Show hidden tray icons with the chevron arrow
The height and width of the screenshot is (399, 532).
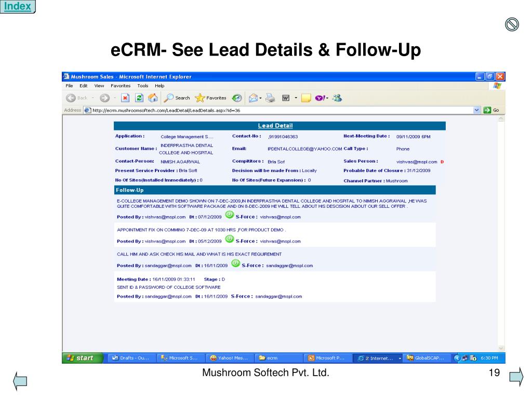coord(457,358)
